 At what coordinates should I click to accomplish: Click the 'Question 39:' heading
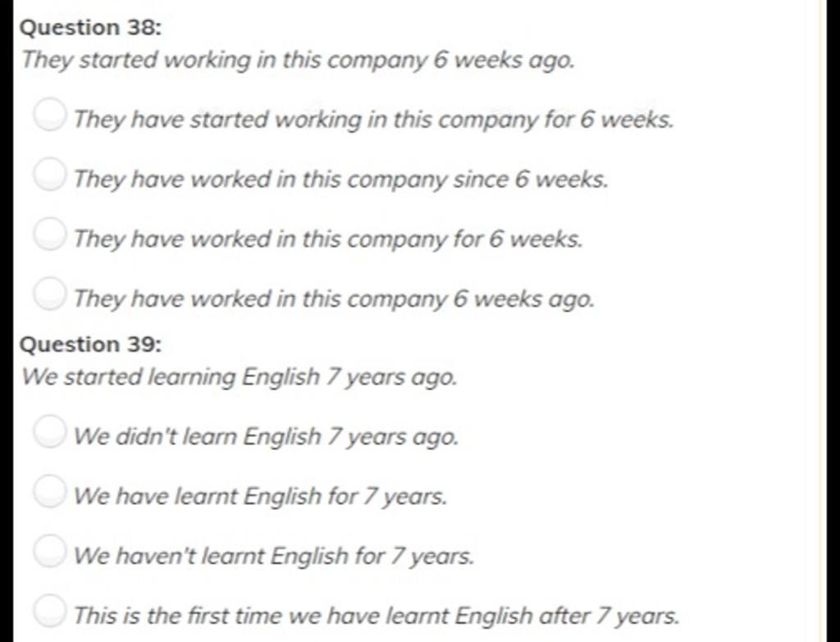(x=90, y=344)
